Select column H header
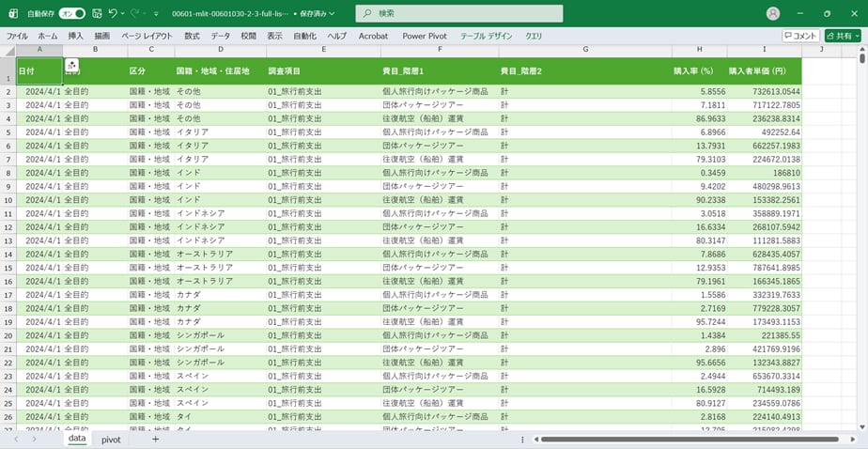Image resolution: width=868 pixels, height=449 pixels. click(699, 50)
